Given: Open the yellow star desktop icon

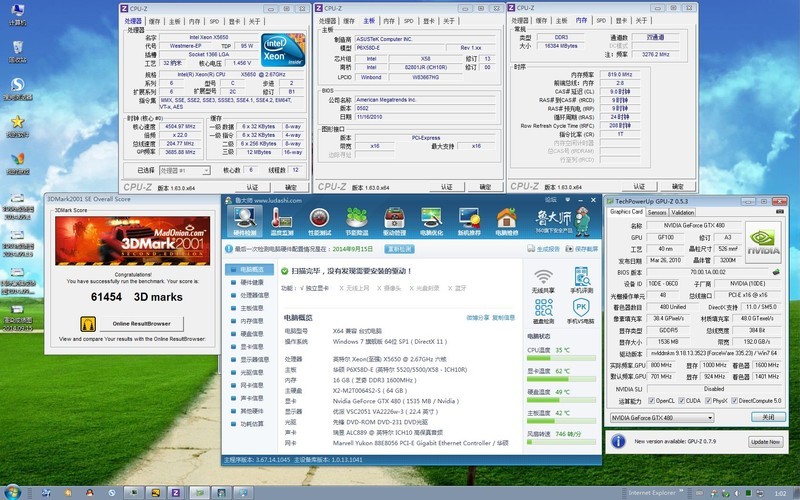Looking at the screenshot, I should [17, 126].
